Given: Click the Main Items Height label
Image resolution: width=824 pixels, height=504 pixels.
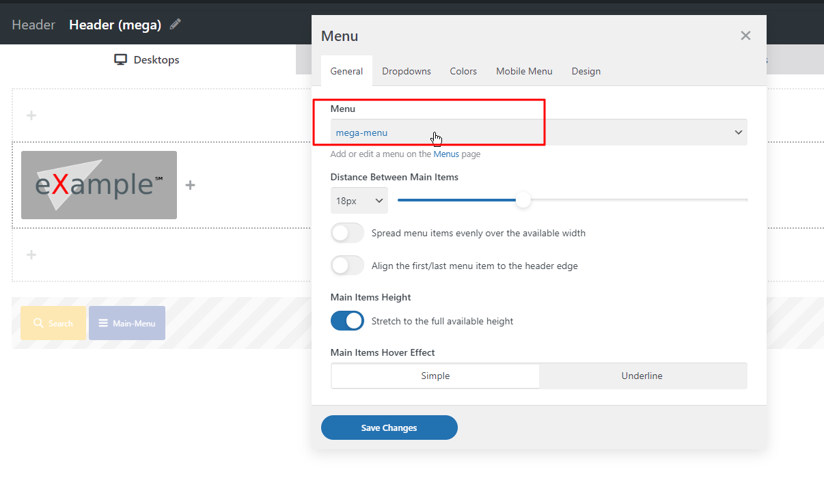Looking at the screenshot, I should coord(371,297).
